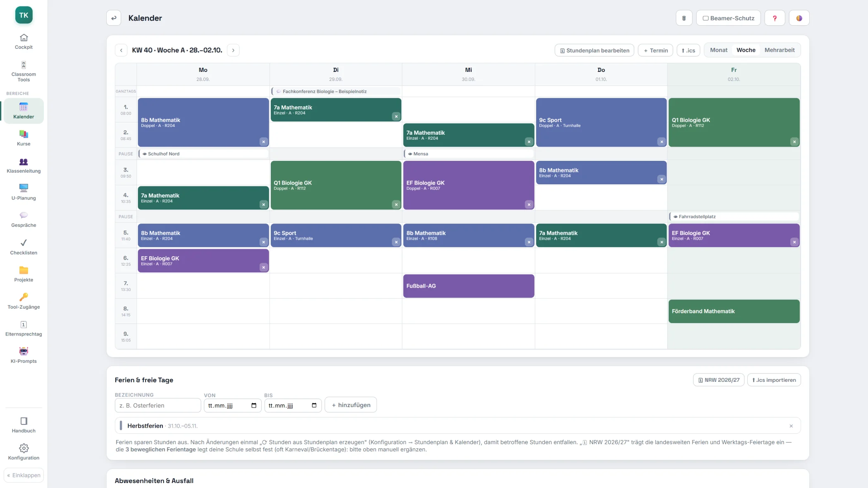Remove Wednesday EF Biologie GK Doppel

[x=529, y=205]
